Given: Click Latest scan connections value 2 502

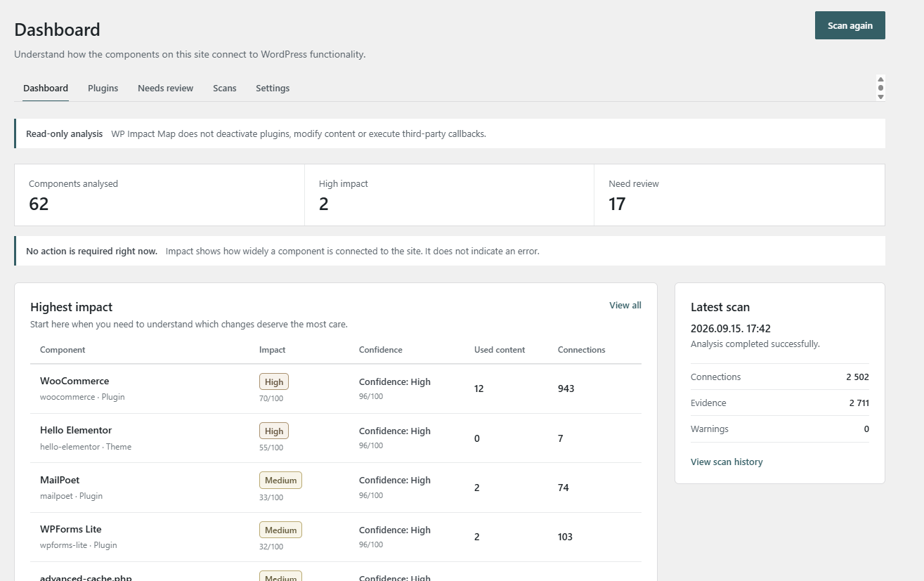Looking at the screenshot, I should (x=857, y=377).
